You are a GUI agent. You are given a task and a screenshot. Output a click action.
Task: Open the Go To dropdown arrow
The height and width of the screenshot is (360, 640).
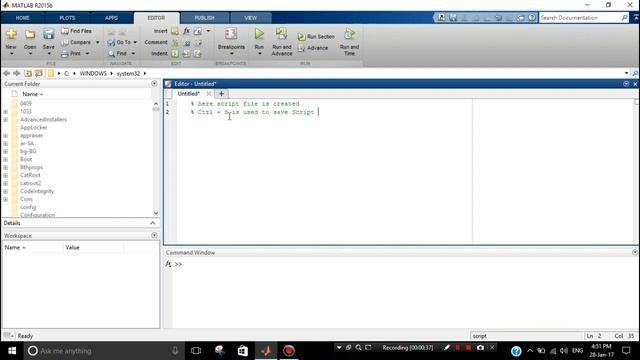(x=135, y=42)
